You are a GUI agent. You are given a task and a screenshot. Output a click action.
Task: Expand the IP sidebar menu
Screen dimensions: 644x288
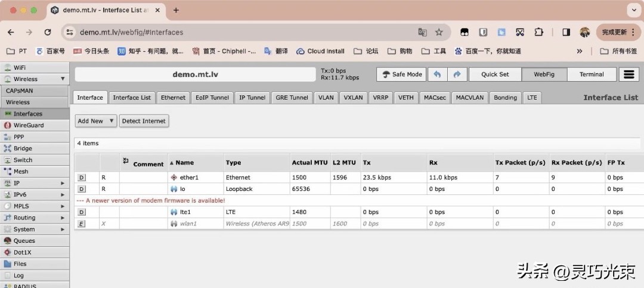tap(35, 183)
